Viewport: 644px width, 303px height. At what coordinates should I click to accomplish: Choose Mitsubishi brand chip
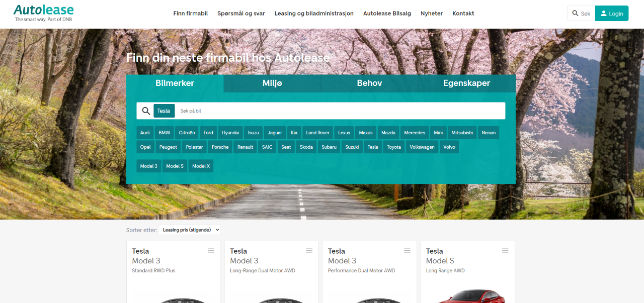462,133
